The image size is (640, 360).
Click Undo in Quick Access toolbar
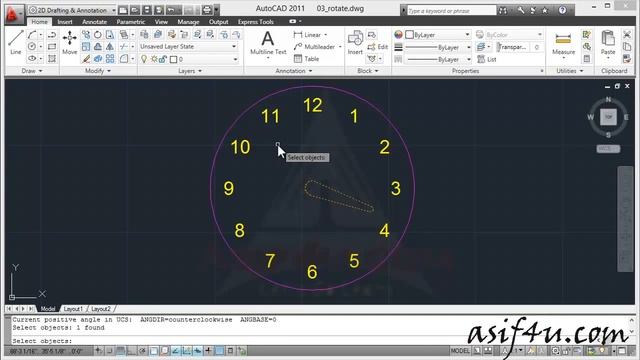tap(171, 10)
